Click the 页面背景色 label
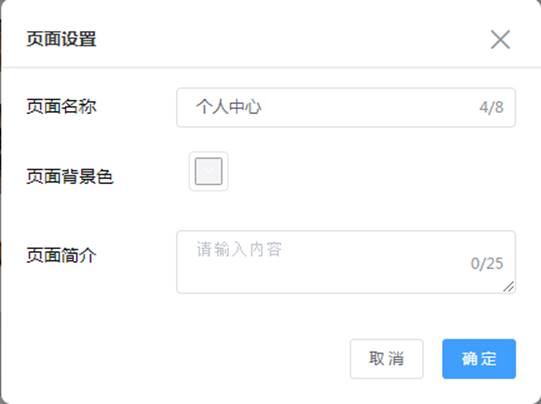 pos(70,176)
